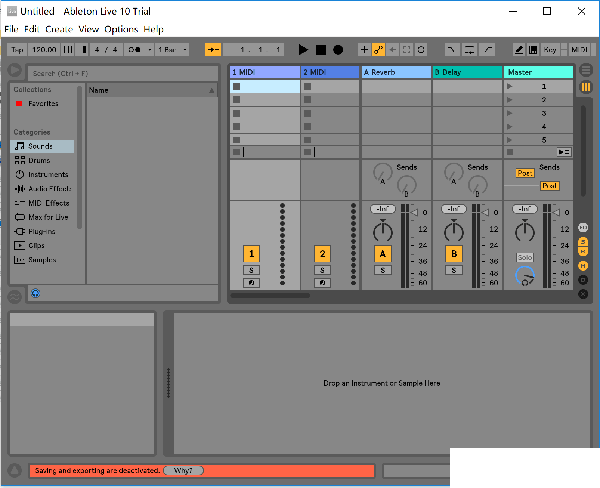This screenshot has width=600, height=488.
Task: Select the 1 MIDI track header
Action: tap(265, 72)
